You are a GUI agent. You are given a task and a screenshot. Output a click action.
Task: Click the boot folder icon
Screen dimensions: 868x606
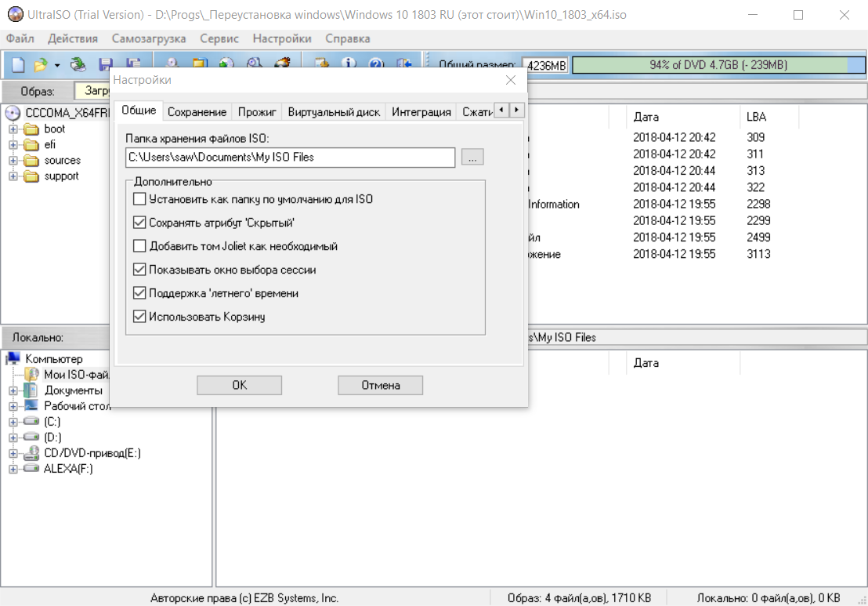point(31,129)
